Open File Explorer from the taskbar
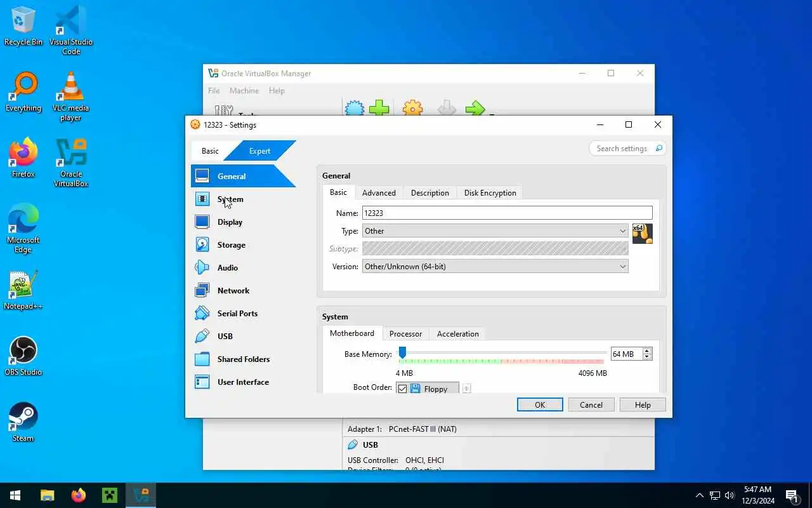The image size is (812, 508). (48, 495)
